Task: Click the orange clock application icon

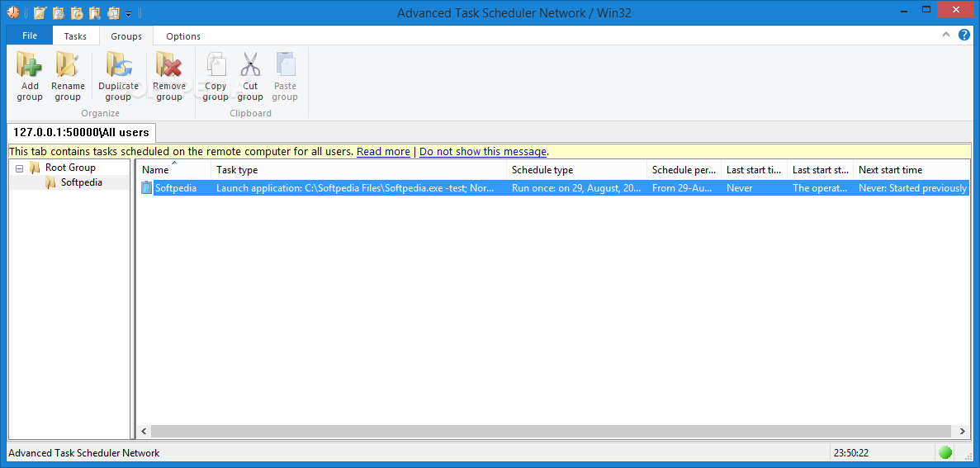Action: click(13, 12)
